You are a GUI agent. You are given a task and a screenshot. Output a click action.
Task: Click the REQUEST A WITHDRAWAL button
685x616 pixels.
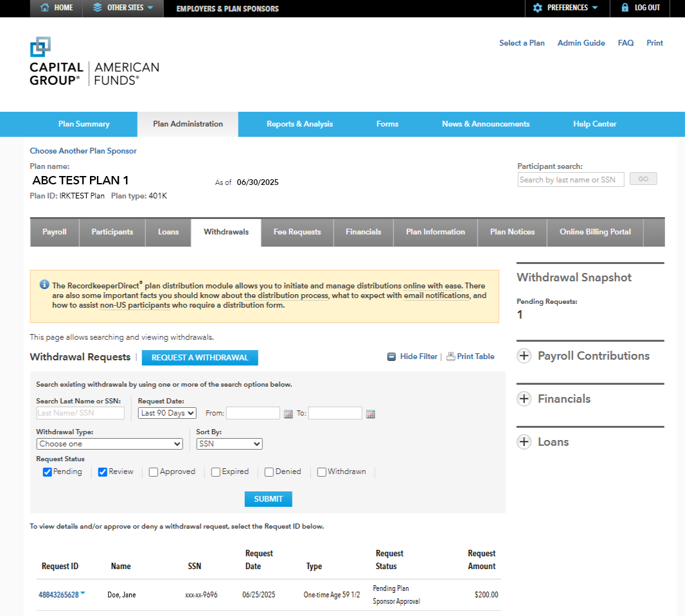[x=200, y=358]
